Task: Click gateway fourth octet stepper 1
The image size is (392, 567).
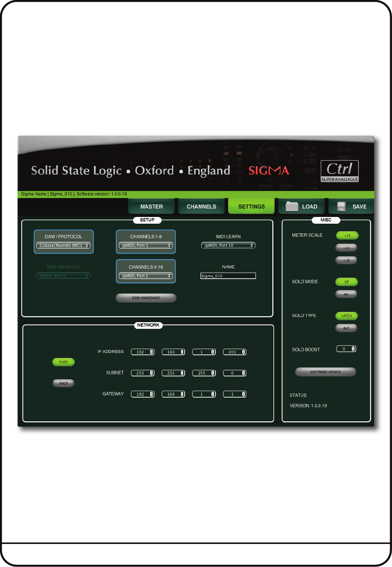Action: pyautogui.click(x=235, y=394)
